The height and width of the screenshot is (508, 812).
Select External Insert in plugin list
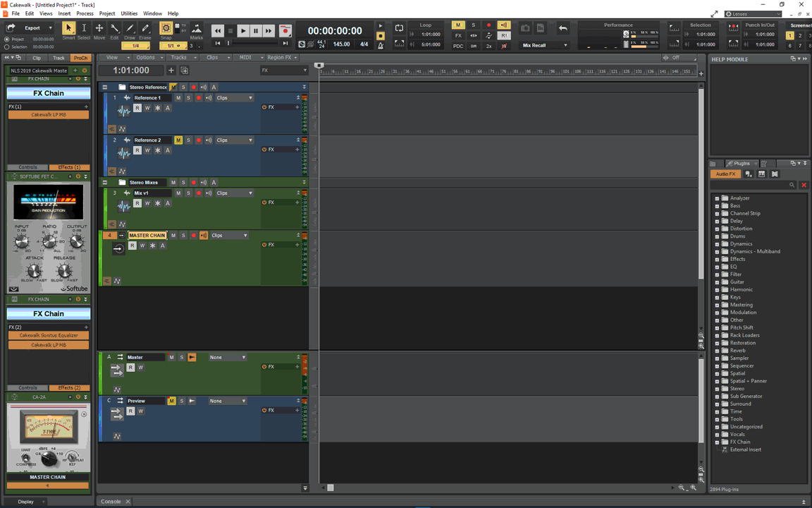745,450
